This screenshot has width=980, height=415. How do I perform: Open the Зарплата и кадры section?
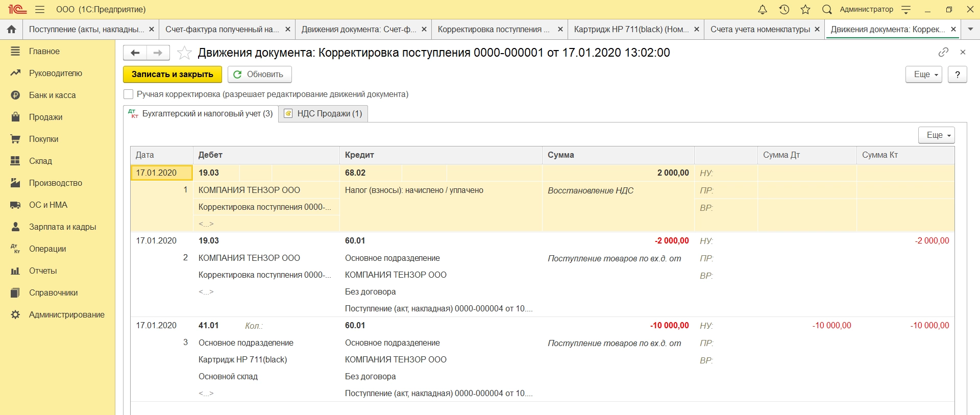[x=62, y=227]
